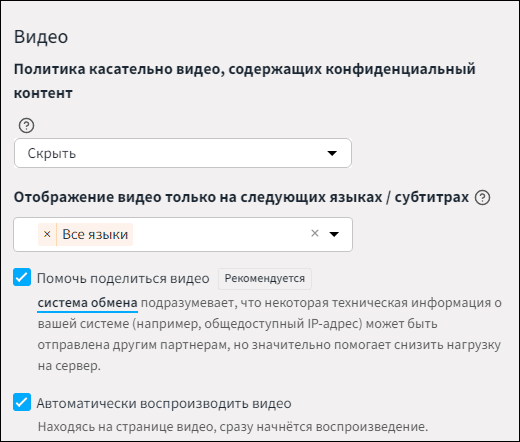Open the 'Скрыть' policy dropdown
The image size is (520, 442).
pos(183,153)
